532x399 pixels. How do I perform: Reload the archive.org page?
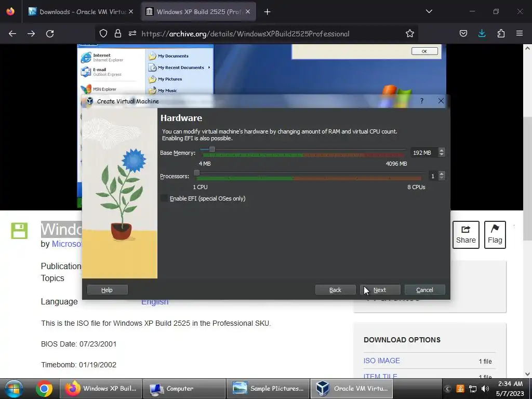tap(50, 34)
